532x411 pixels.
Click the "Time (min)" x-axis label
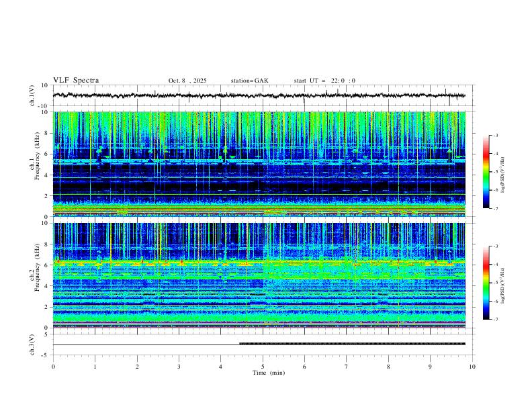click(269, 373)
